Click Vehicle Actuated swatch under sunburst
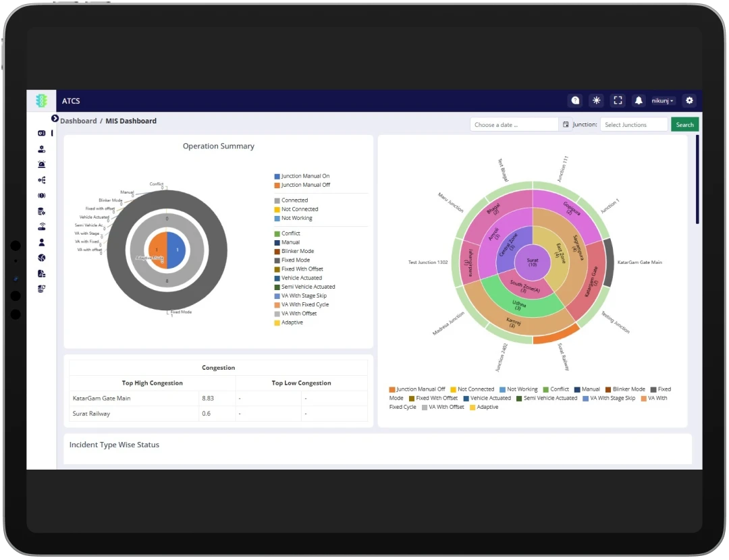Image resolution: width=729 pixels, height=560 pixels. (466, 398)
